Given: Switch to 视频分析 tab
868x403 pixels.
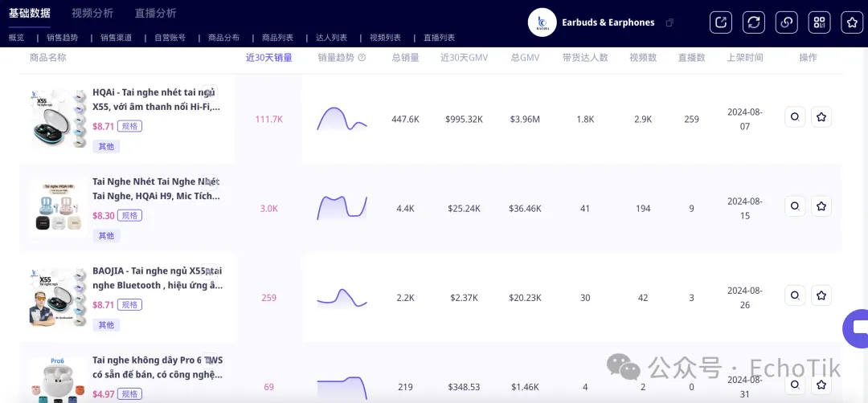Looking at the screenshot, I should (x=92, y=13).
